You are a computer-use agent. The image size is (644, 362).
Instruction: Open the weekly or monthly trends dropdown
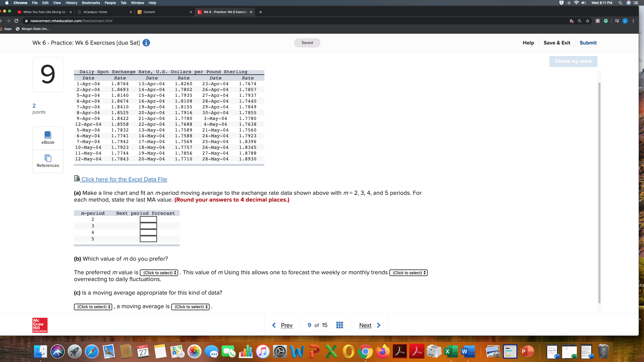point(408,273)
